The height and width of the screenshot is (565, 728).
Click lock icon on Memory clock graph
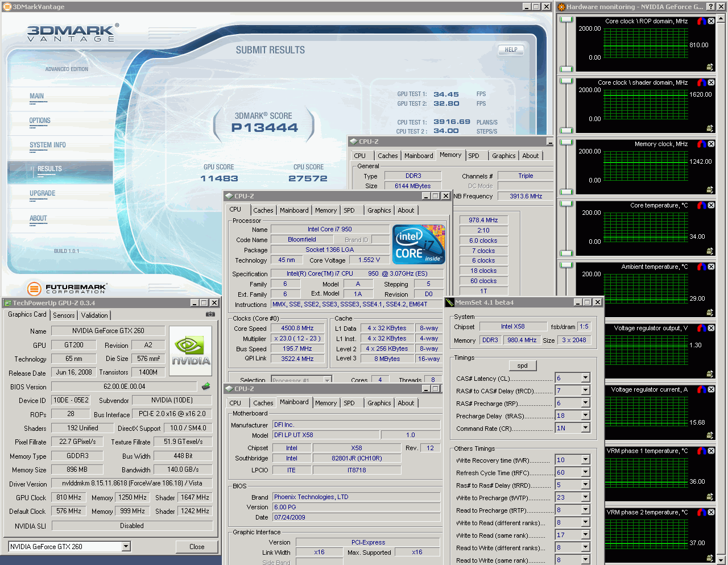pos(710,190)
